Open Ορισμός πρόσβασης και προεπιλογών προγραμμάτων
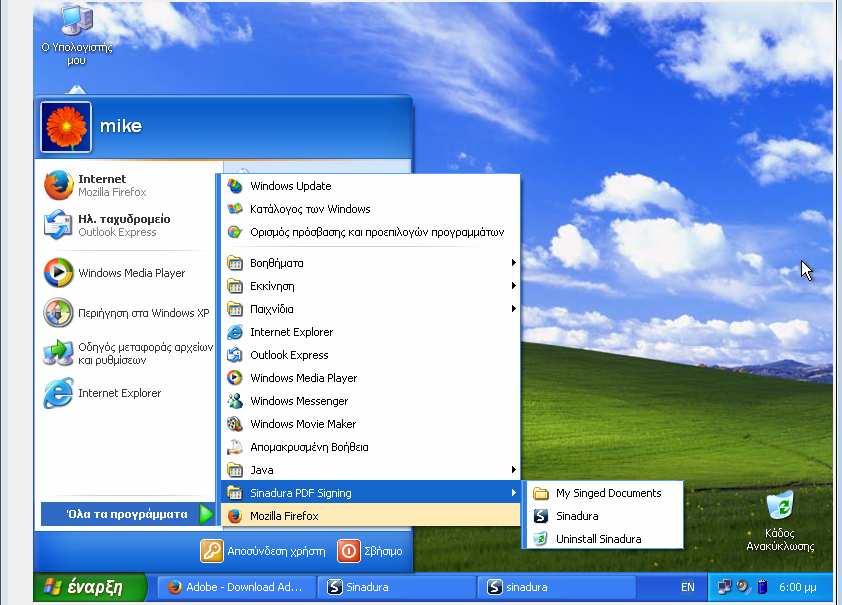 pos(371,232)
